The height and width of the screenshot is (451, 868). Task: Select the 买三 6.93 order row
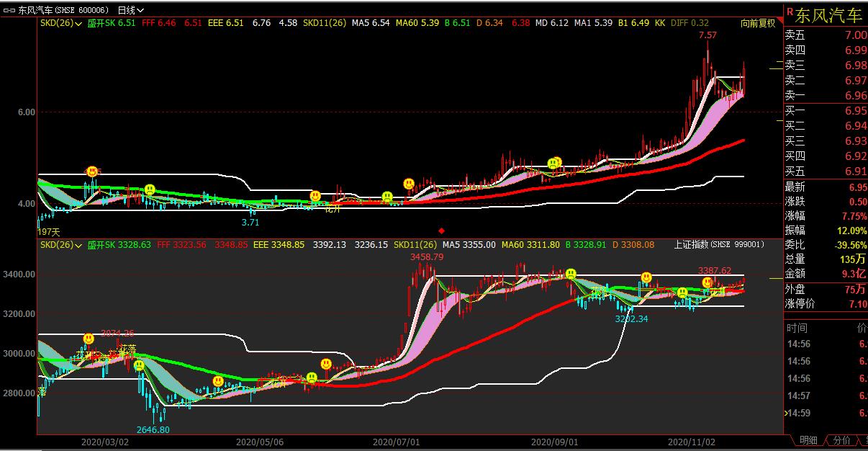(x=826, y=140)
